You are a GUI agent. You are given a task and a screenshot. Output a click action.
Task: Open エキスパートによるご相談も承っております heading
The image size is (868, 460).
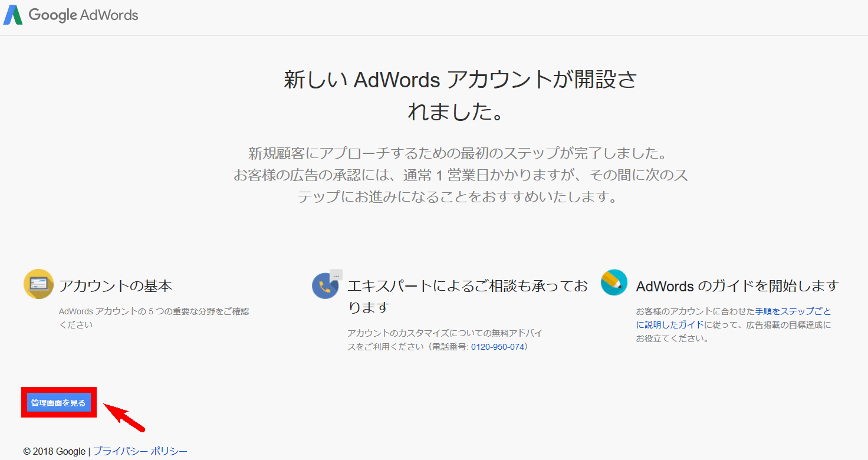[x=468, y=297]
